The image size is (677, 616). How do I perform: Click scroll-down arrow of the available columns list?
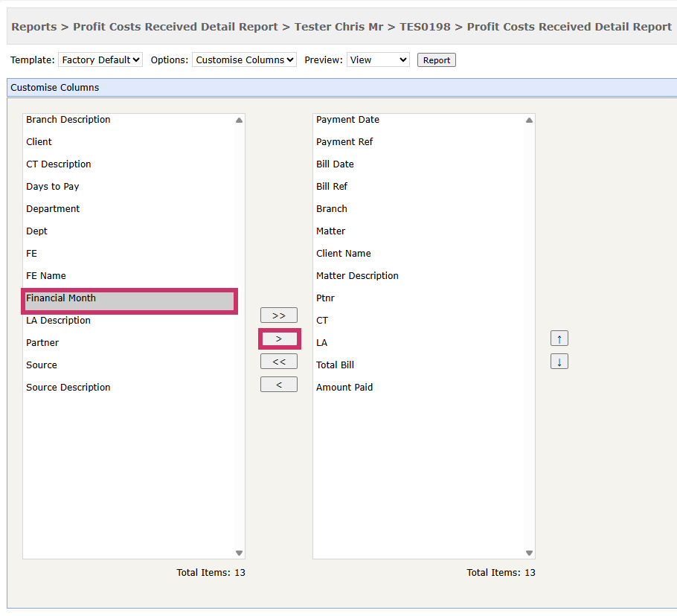coord(240,553)
